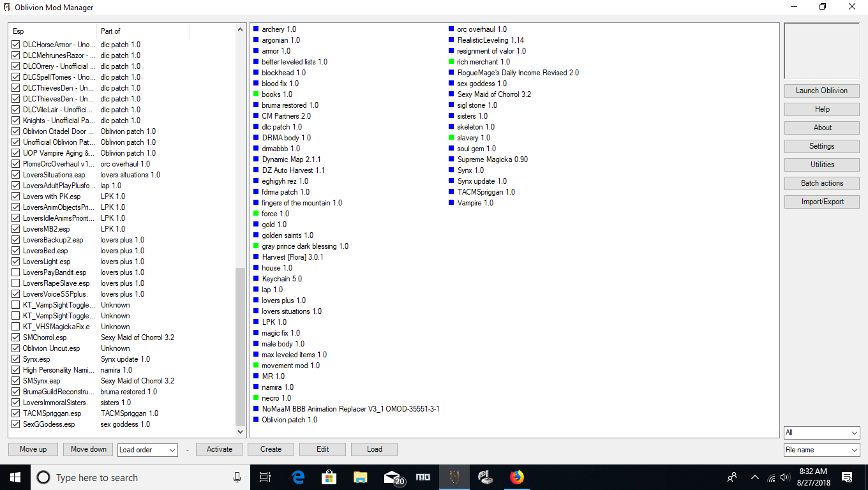
Task: Click the Launch Oblivion button
Action: tap(821, 91)
